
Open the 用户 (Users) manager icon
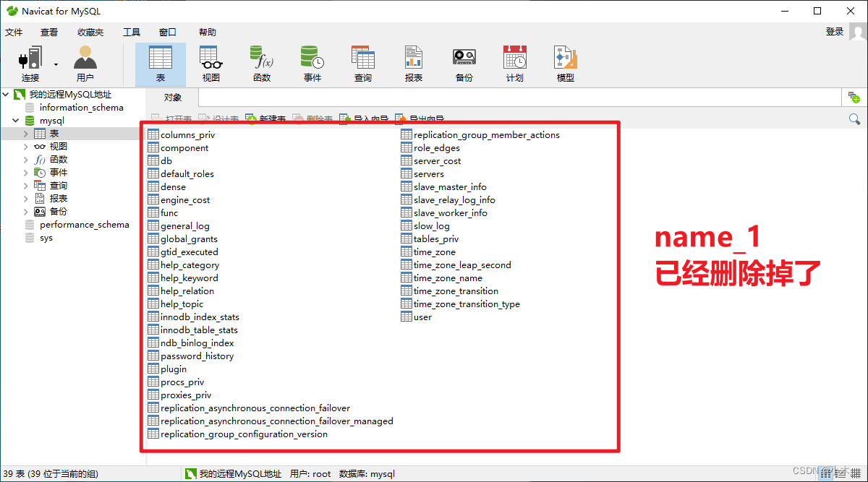pos(86,63)
